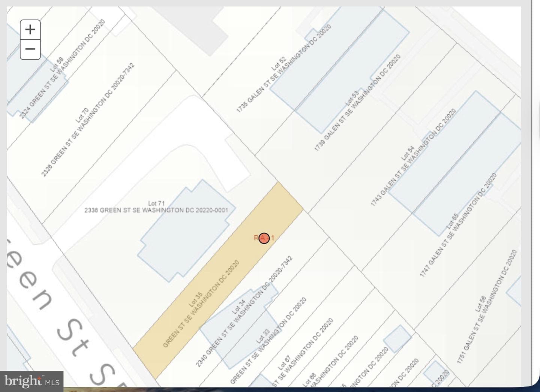
Task: Select Lot 34 at 2340 Green St SE
Action: pyautogui.click(x=244, y=311)
